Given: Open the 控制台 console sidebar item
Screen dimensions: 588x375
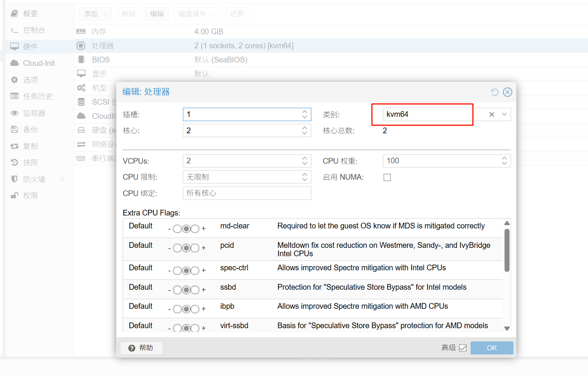Looking at the screenshot, I should (x=34, y=30).
